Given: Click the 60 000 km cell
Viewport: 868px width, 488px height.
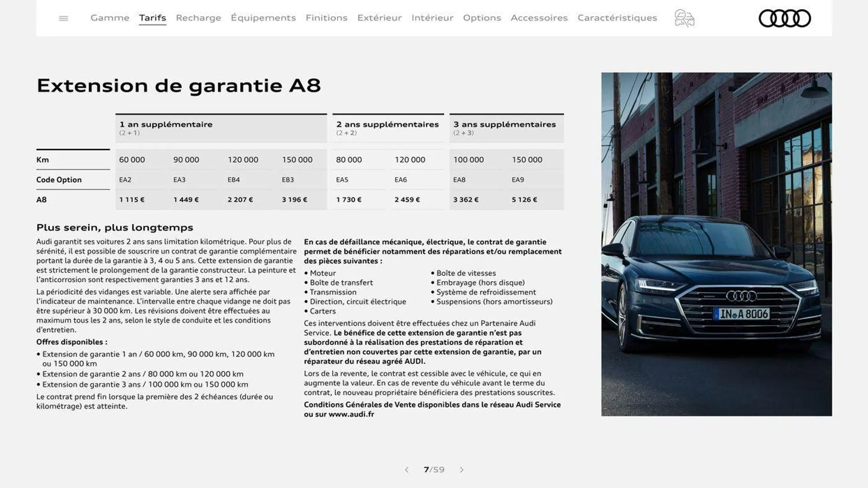Looking at the screenshot, I should tap(132, 160).
